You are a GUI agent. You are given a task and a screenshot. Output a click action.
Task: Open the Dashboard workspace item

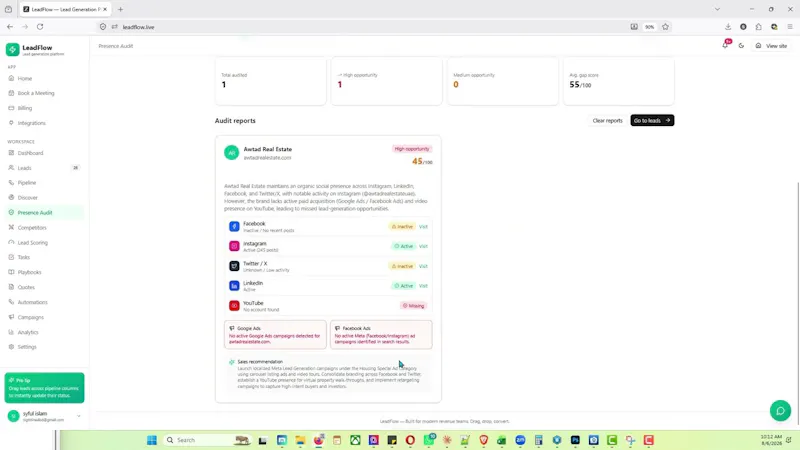click(x=30, y=153)
